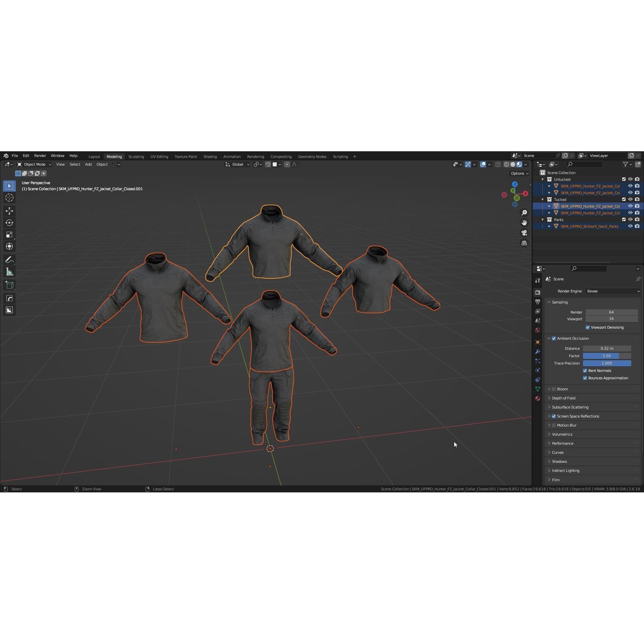Click the Options button in viewport

click(519, 173)
